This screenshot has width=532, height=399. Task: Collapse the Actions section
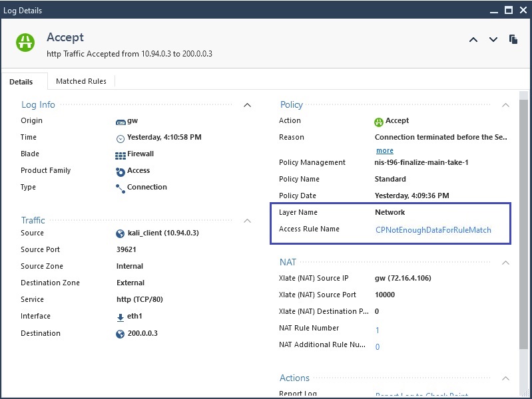coord(505,378)
